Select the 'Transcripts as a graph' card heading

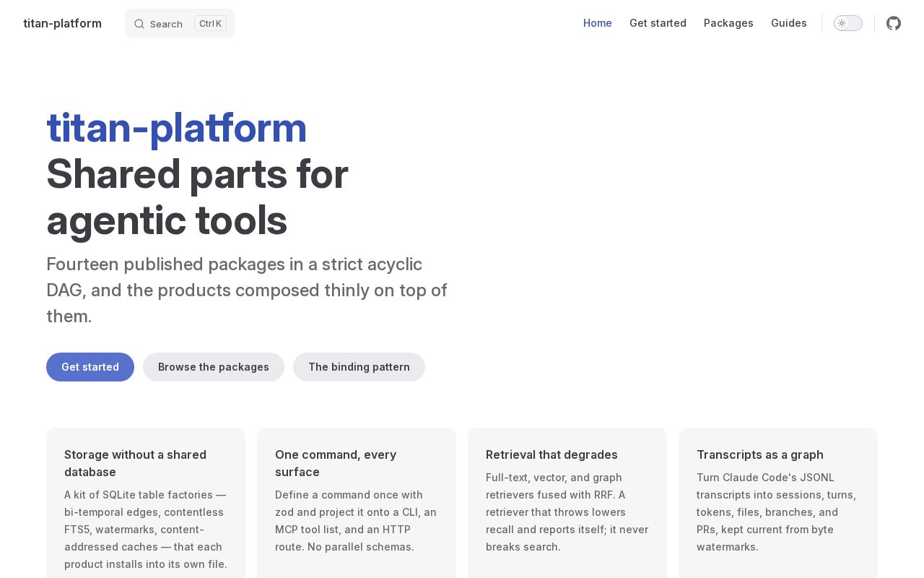(760, 454)
